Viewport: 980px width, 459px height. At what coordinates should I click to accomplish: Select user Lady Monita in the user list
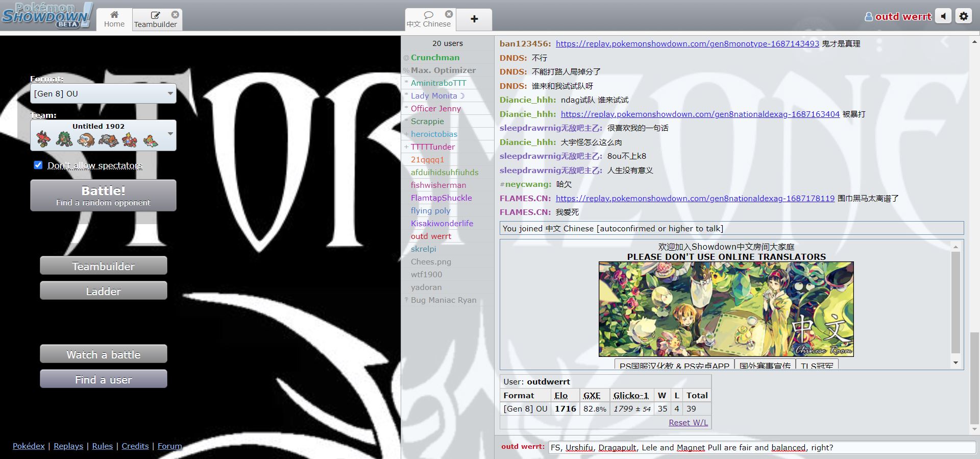click(x=448, y=96)
